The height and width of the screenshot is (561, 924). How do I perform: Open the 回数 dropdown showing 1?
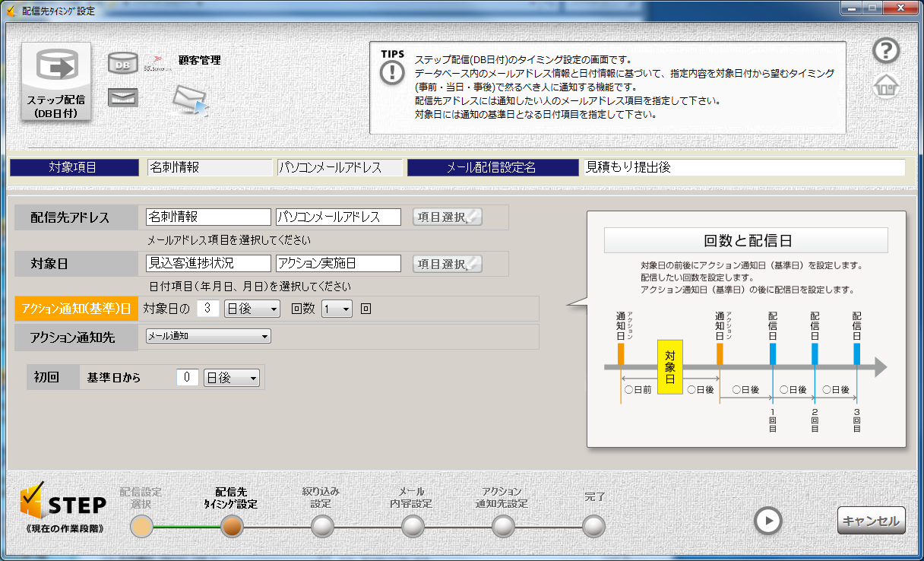tap(337, 309)
